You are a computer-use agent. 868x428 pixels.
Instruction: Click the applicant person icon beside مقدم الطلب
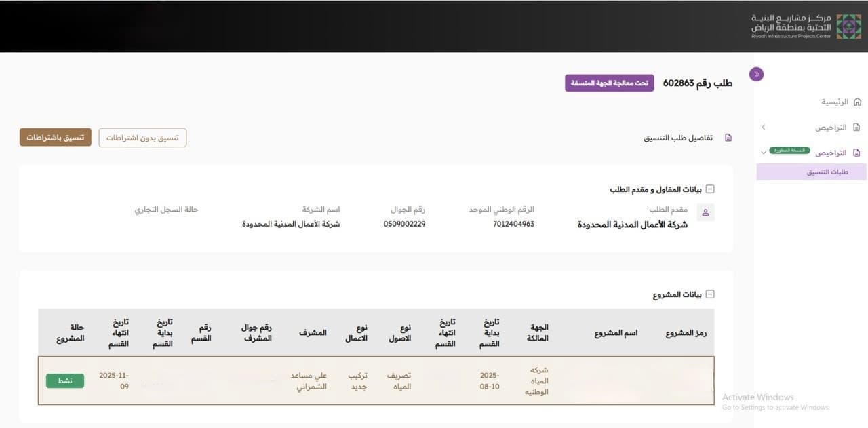pos(705,212)
